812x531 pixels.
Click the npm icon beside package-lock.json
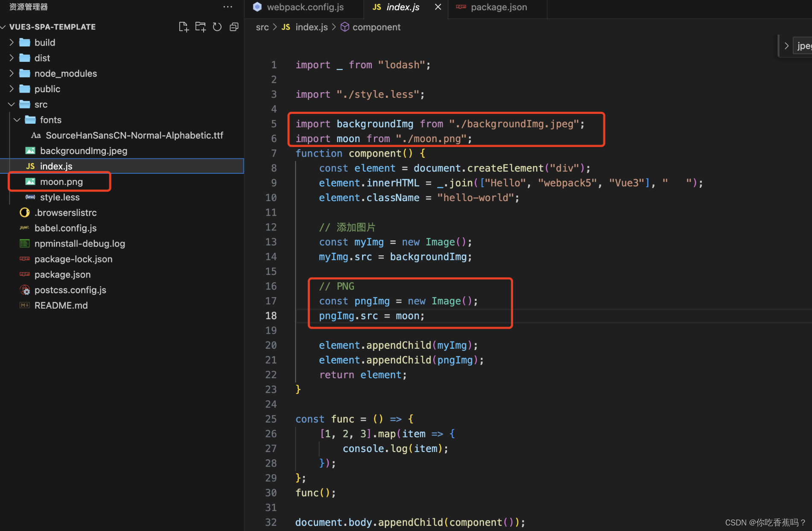click(x=25, y=259)
